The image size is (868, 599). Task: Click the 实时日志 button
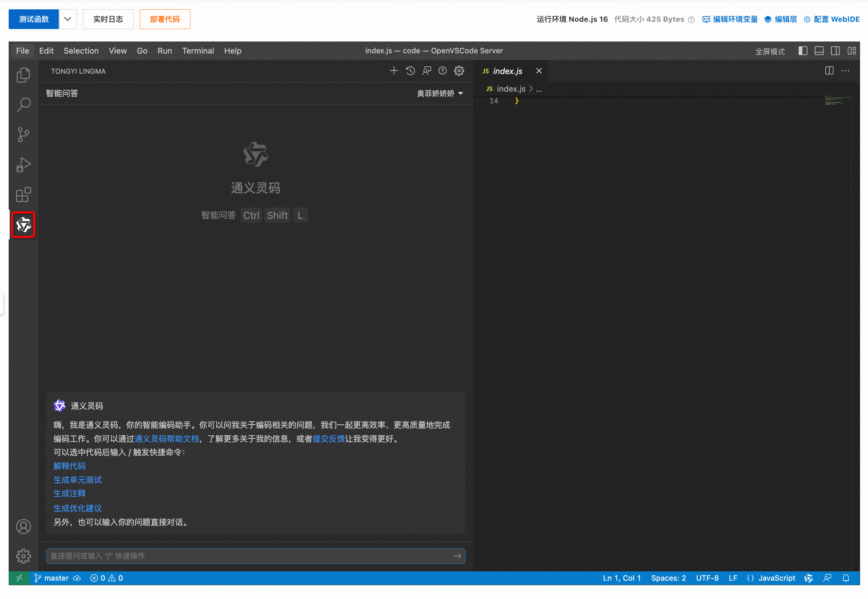point(108,19)
